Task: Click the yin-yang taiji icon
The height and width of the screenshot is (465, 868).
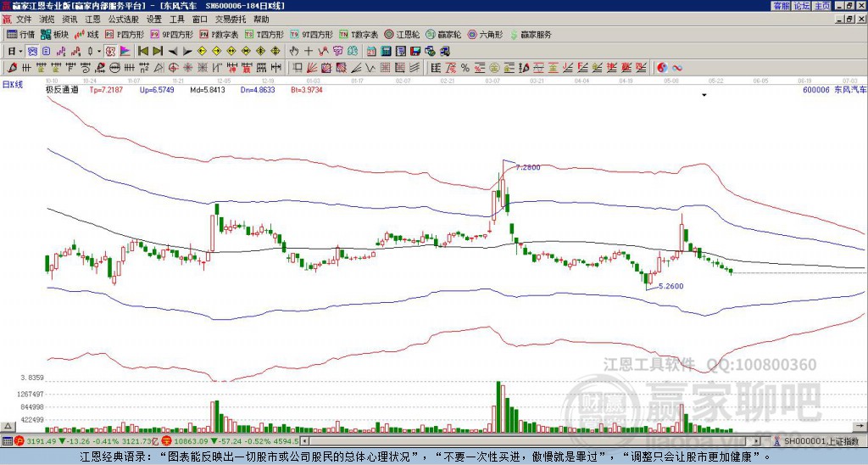Action: 662,68
